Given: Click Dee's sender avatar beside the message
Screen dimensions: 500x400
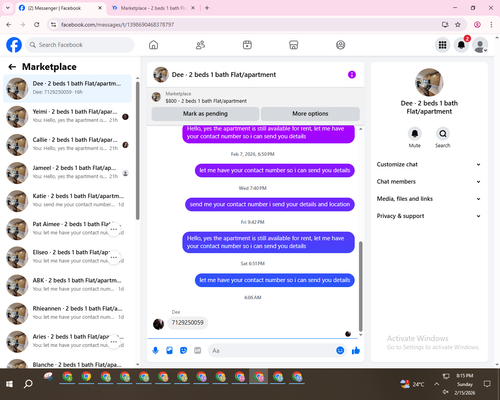Looking at the screenshot, I should [x=158, y=324].
